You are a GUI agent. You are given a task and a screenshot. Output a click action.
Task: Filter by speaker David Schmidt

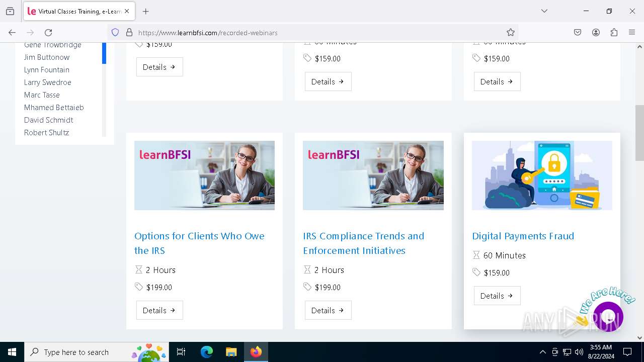49,120
